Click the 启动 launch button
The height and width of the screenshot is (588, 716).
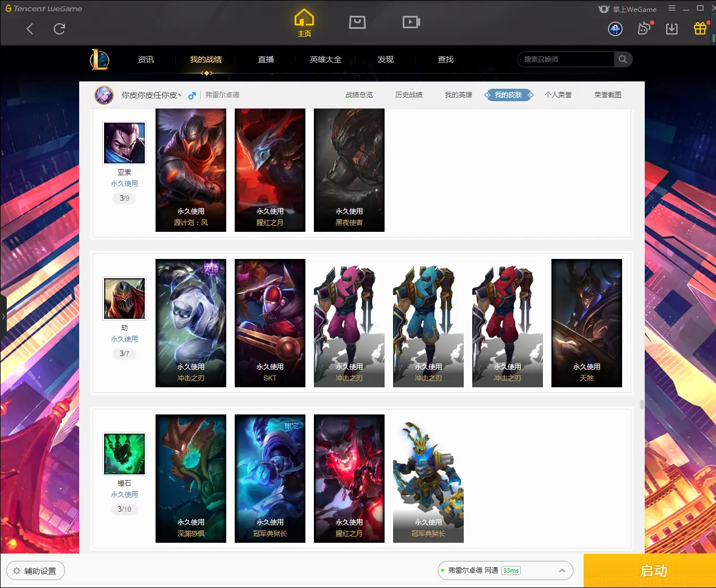[650, 570]
